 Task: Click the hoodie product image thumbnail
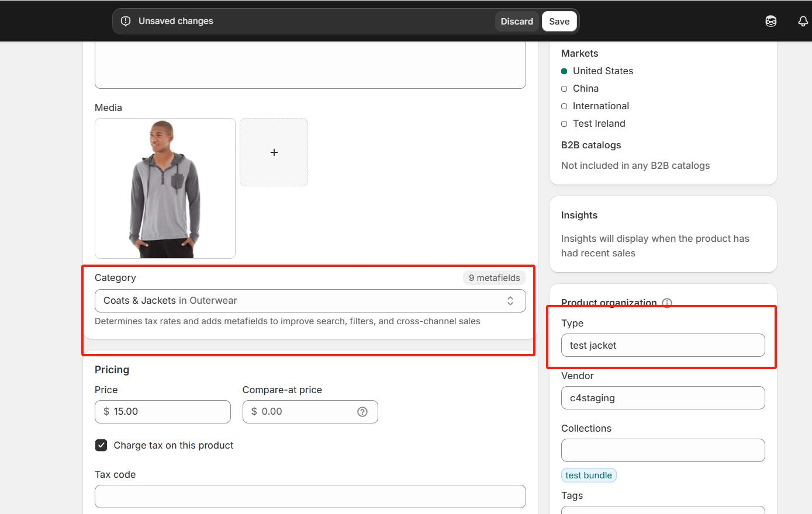[x=165, y=188]
